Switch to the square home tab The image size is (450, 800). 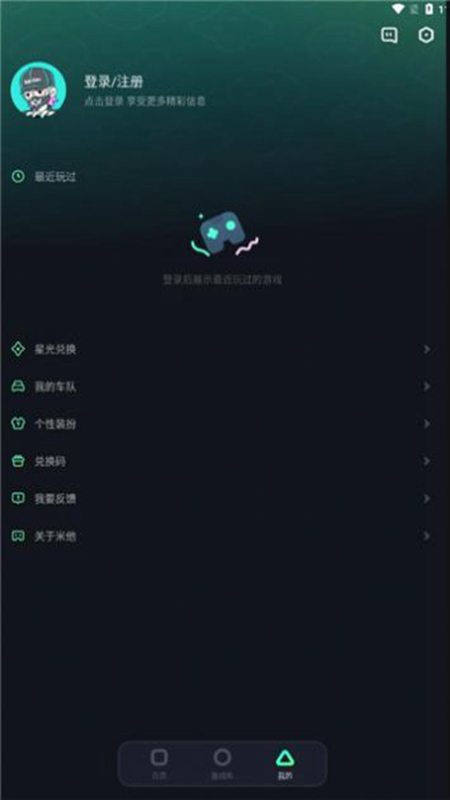[159, 763]
